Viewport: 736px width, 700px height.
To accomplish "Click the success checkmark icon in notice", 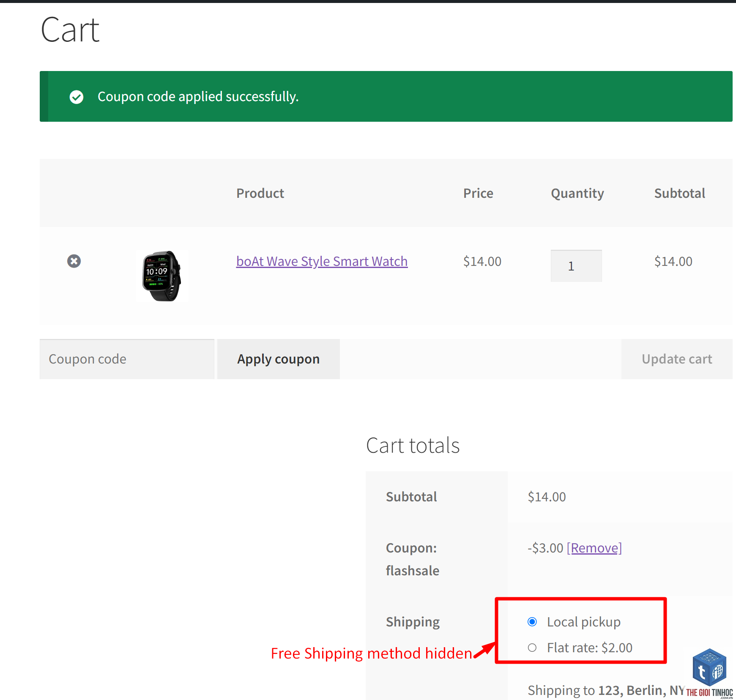I will tap(77, 97).
